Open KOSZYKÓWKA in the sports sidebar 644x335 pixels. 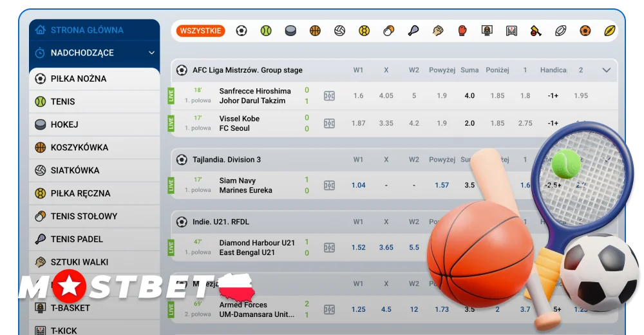pos(95,147)
